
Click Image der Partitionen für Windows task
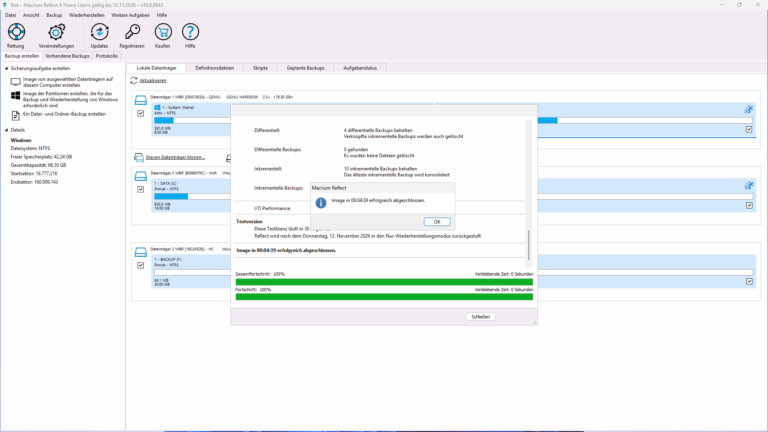tap(71, 99)
